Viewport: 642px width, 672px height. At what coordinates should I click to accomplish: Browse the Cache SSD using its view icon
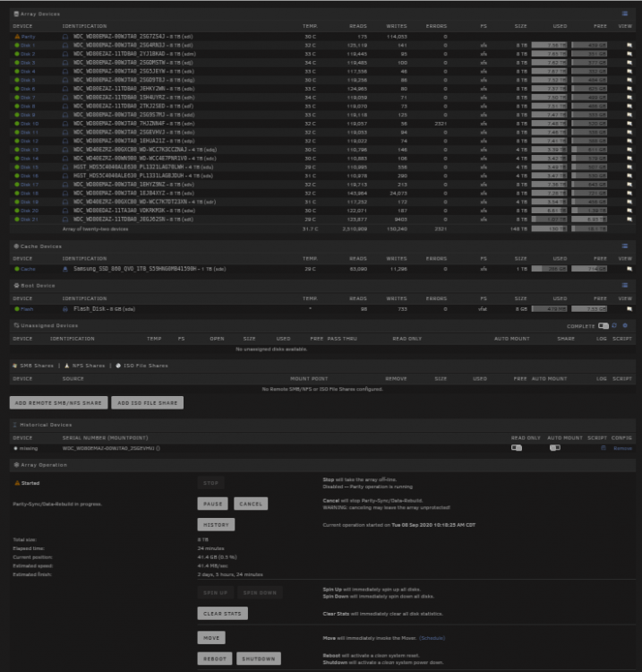coord(629,269)
